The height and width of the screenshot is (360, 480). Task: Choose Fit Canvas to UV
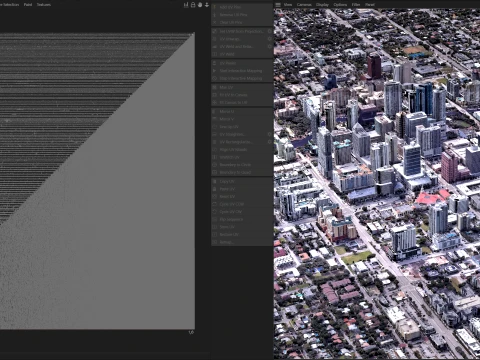coord(242,103)
